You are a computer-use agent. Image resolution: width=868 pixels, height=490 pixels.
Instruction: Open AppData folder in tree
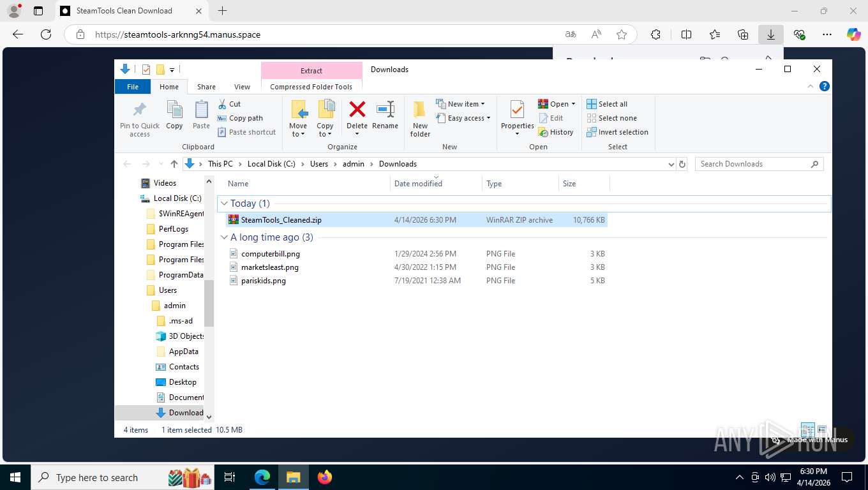[183, 352]
